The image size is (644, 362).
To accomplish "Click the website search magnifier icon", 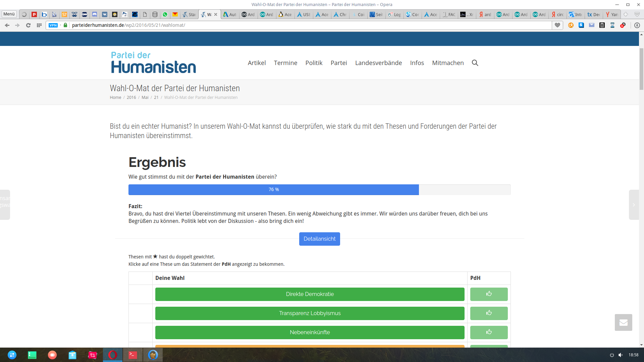I will [475, 63].
